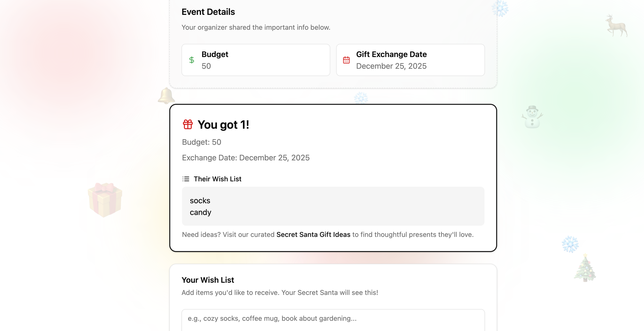This screenshot has height=331, width=644.
Task: Click the socks entry in Their Wish List
Action: (200, 201)
